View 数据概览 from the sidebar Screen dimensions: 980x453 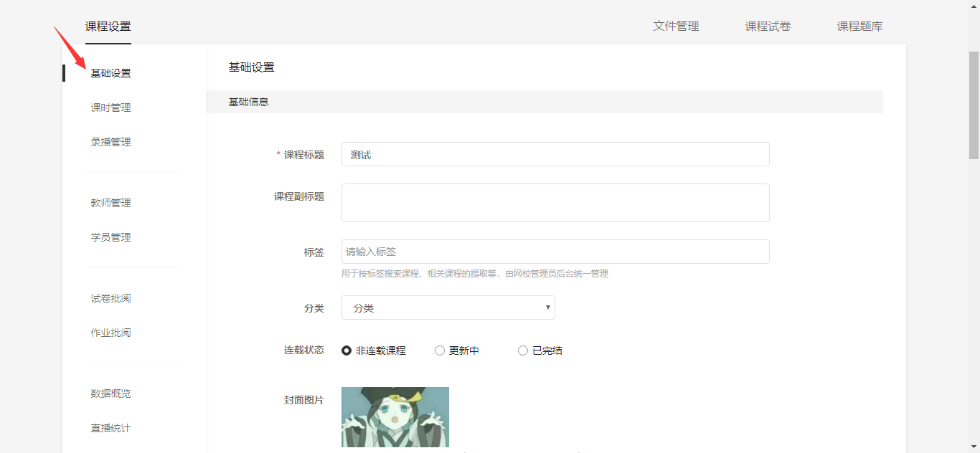(111, 394)
